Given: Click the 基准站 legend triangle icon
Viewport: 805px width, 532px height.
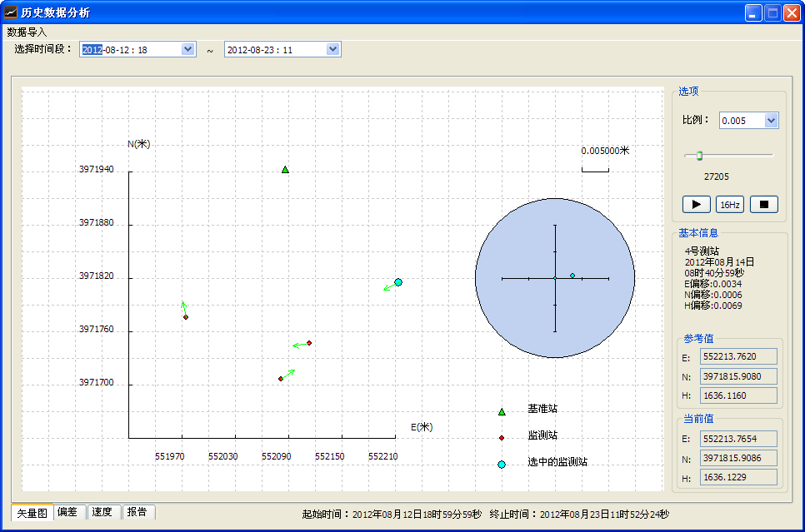Looking at the screenshot, I should pos(502,411).
